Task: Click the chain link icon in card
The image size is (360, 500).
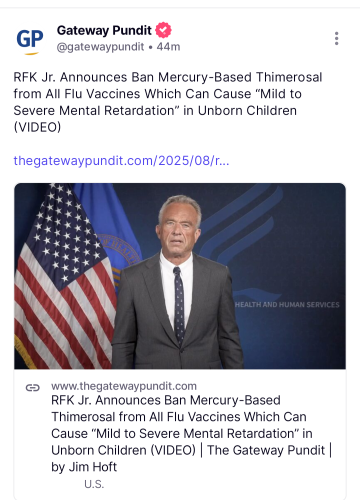Action: 33,388
